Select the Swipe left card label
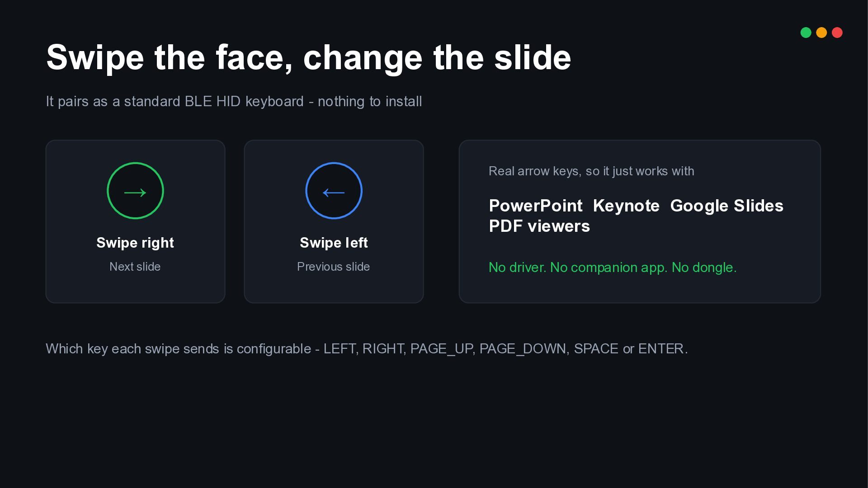Image resolution: width=868 pixels, height=488 pixels. point(334,243)
